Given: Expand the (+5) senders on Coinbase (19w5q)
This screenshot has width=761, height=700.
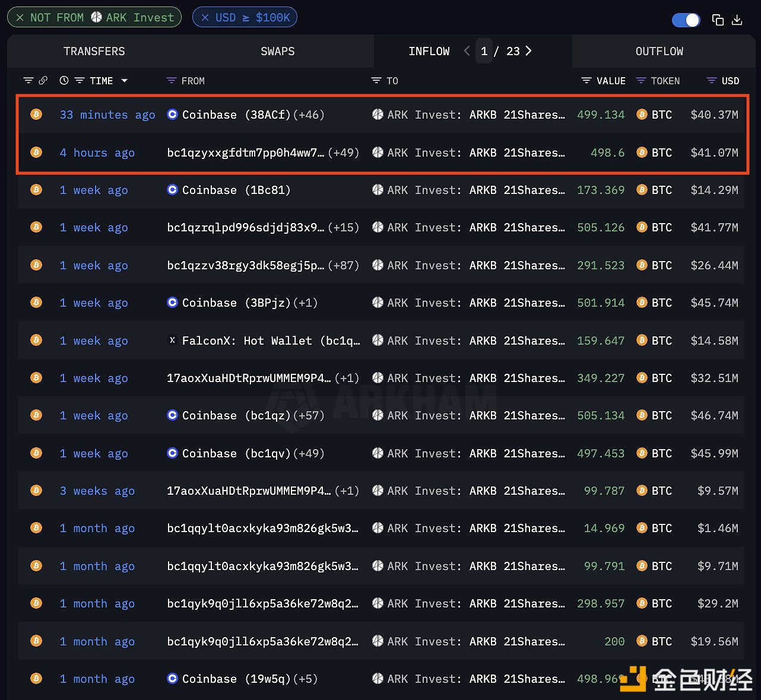Looking at the screenshot, I should (x=305, y=679).
